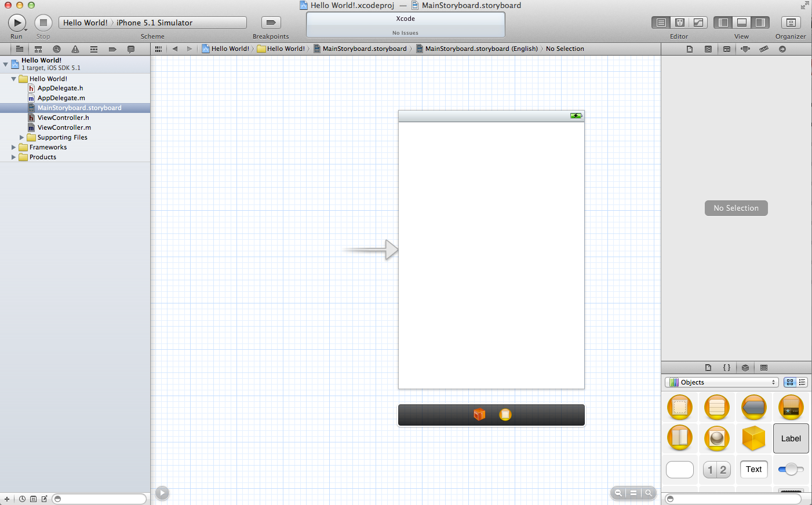Screen dimensions: 812x505
Task: Run the Hello World! project
Action: tap(17, 23)
